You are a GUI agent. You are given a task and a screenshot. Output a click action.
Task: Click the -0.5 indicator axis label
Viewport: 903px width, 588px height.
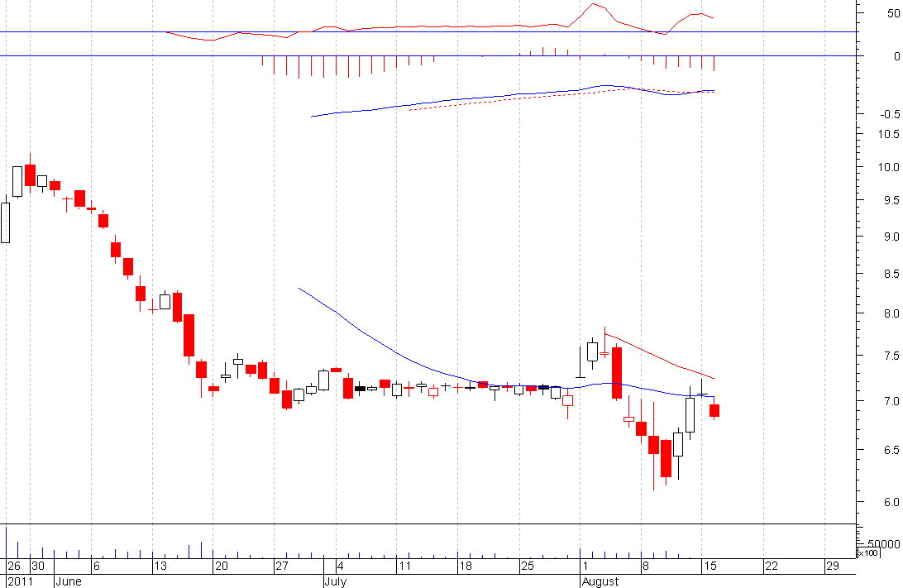[890, 115]
